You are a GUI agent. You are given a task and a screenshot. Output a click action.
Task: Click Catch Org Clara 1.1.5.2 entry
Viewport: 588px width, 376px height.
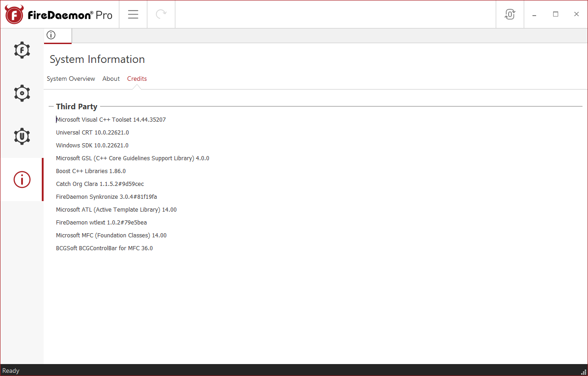click(100, 184)
